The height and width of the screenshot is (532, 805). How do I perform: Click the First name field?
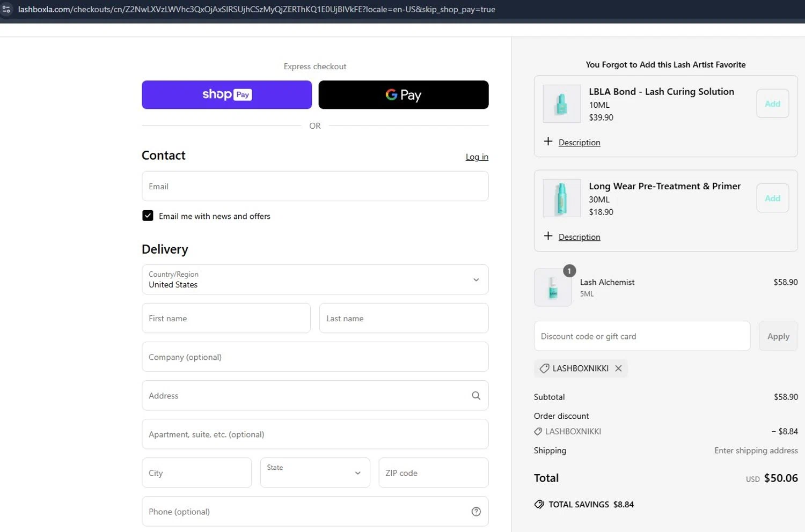(x=226, y=318)
